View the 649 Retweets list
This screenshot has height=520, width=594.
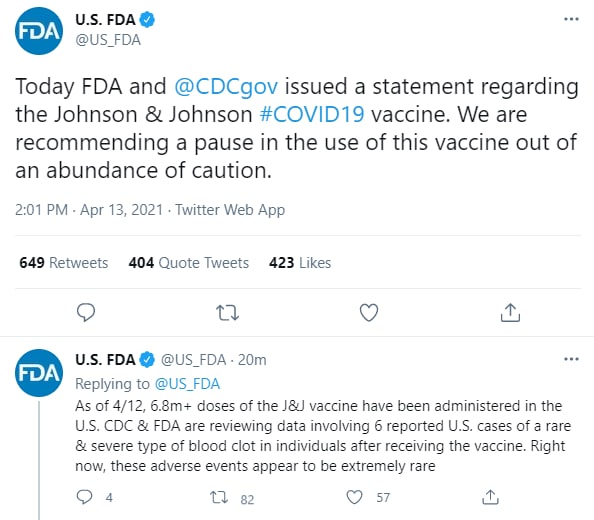pyautogui.click(x=64, y=262)
